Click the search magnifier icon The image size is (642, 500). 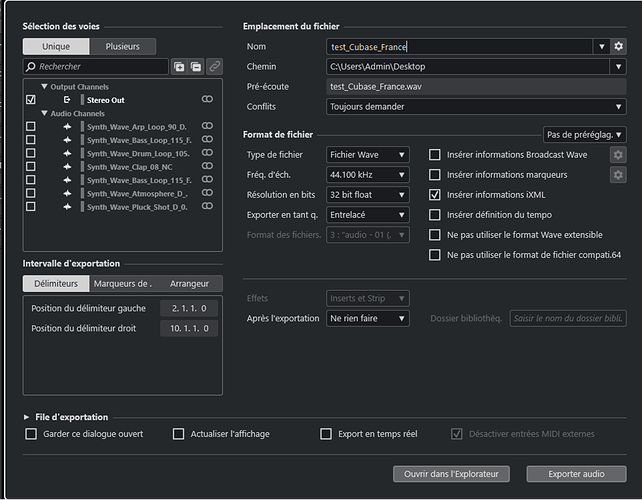click(31, 66)
